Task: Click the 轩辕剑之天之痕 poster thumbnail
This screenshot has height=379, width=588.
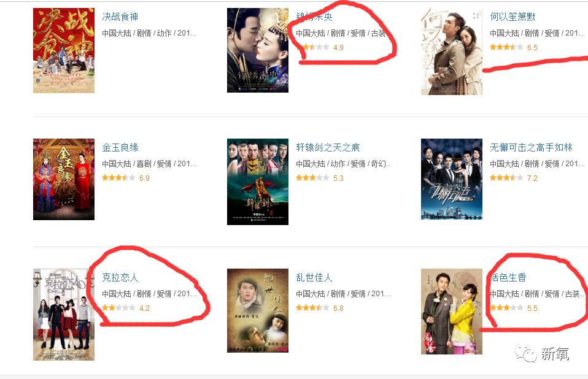Action: tap(258, 182)
